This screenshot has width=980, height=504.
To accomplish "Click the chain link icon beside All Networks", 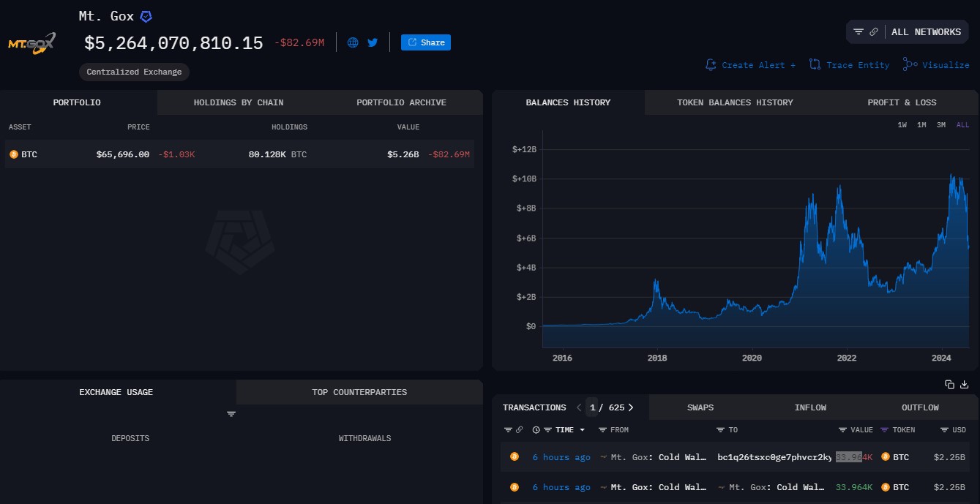I will tap(874, 32).
